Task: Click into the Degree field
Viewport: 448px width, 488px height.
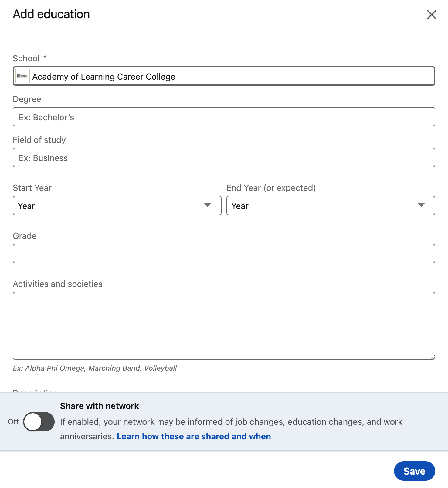Action: [x=224, y=117]
